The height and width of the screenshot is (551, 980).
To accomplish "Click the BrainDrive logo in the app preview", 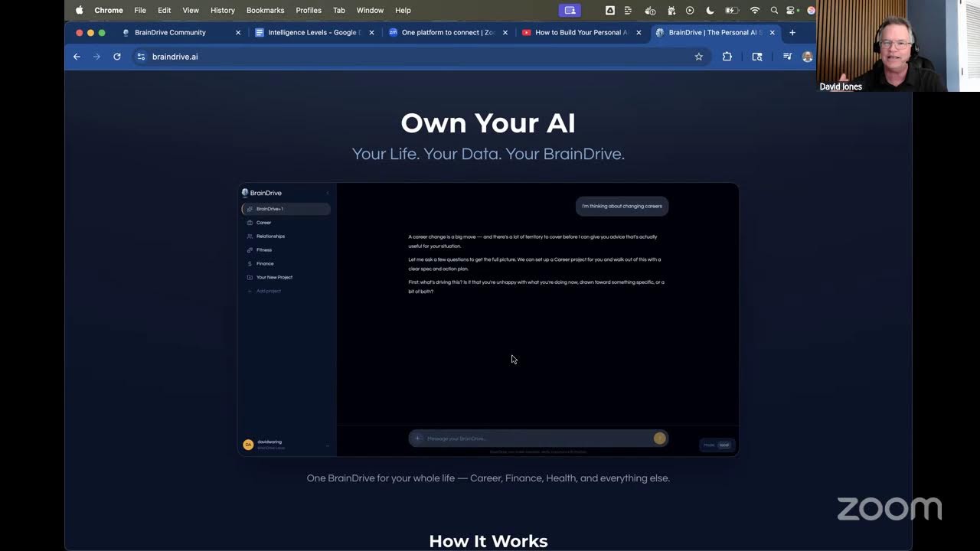I will pos(262,193).
